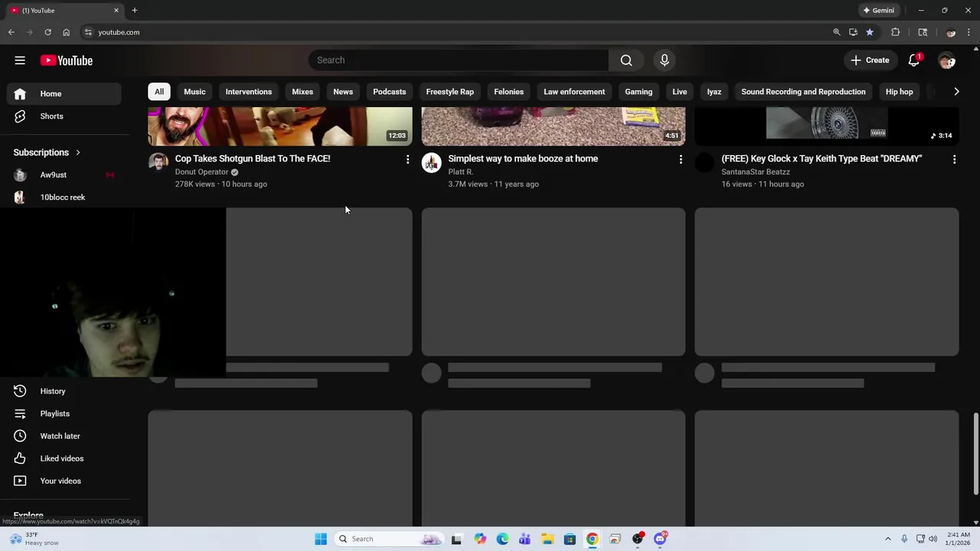Open History in sidebar
980x551 pixels.
click(64, 391)
